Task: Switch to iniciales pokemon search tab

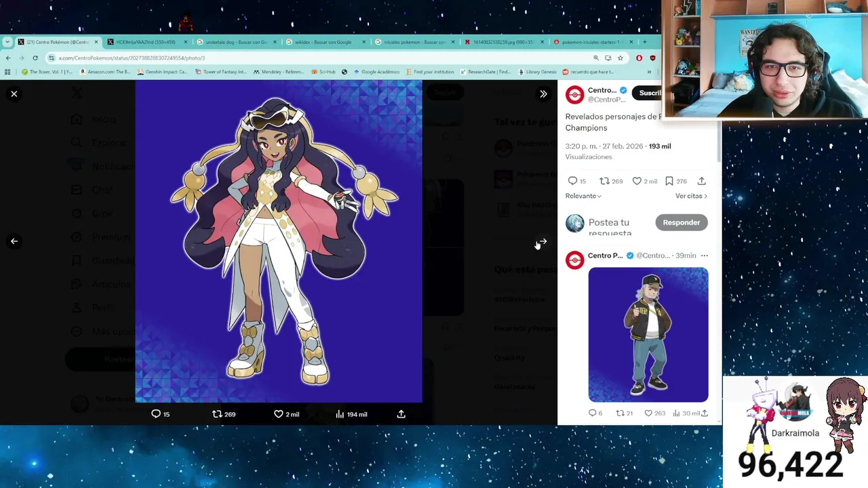Action: click(x=414, y=42)
